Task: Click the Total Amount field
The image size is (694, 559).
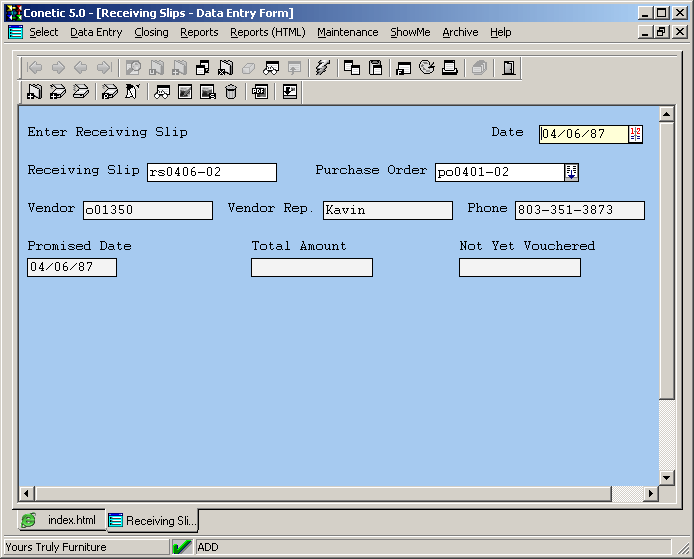Action: [311, 267]
